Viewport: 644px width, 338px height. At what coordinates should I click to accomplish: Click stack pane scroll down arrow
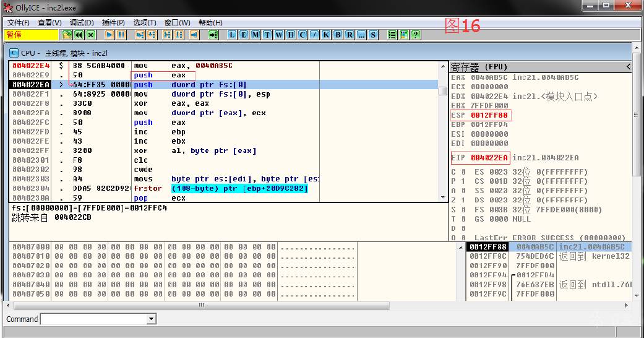(637, 295)
